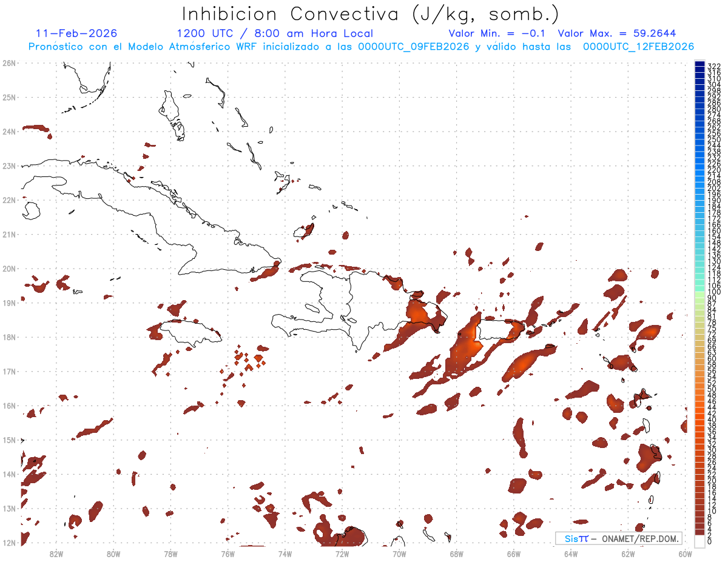Click the date "11-Feb-2026"
This screenshot has height=562, width=728.
(76, 33)
